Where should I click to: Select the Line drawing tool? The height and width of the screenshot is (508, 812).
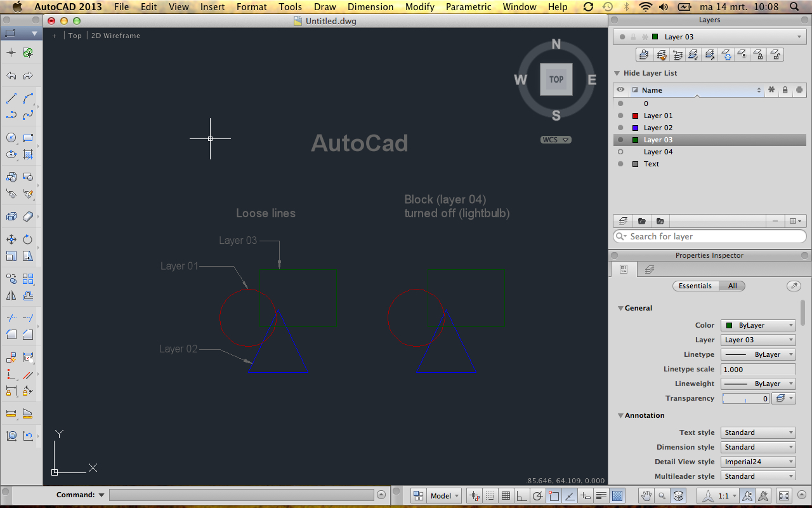pyautogui.click(x=11, y=98)
